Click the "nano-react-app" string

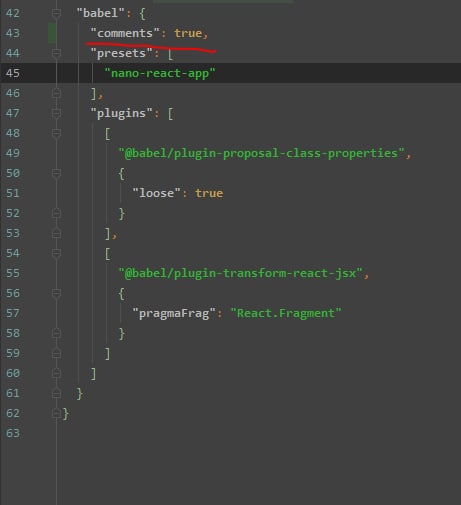pos(160,73)
